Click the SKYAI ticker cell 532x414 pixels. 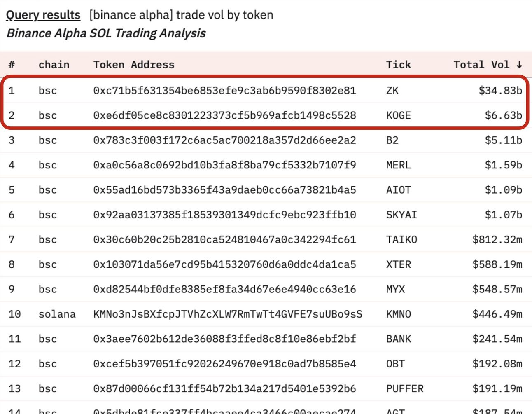(x=401, y=215)
